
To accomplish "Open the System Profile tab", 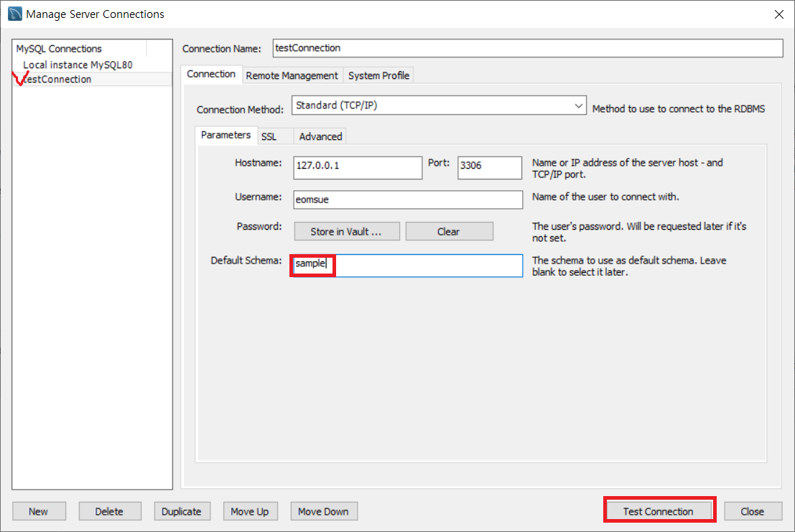I will coord(378,75).
